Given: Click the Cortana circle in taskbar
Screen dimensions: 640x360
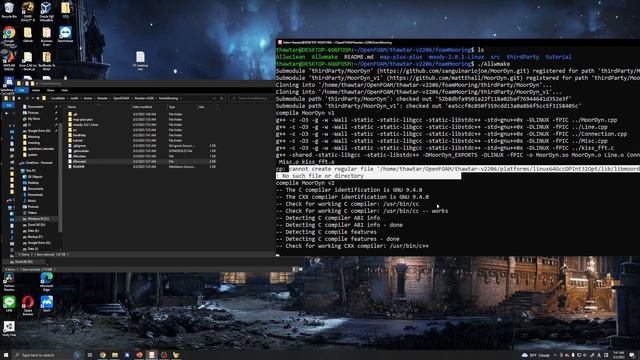Looking at the screenshot, I should pos(77,355).
